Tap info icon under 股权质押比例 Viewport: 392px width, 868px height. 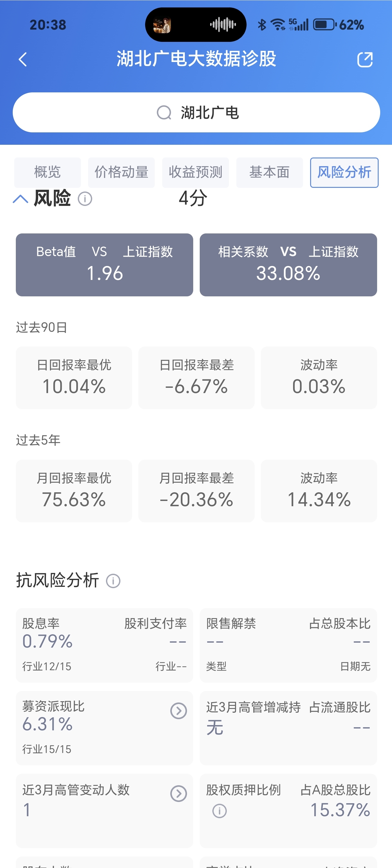tap(220, 811)
